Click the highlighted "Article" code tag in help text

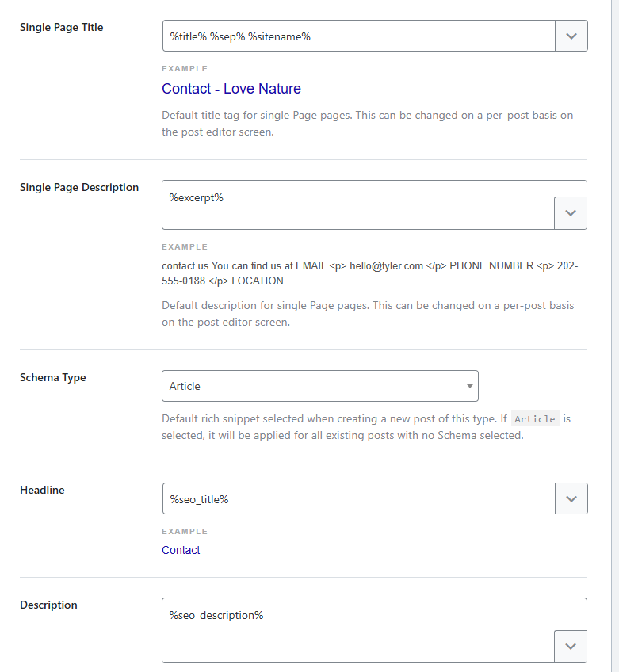click(x=535, y=419)
